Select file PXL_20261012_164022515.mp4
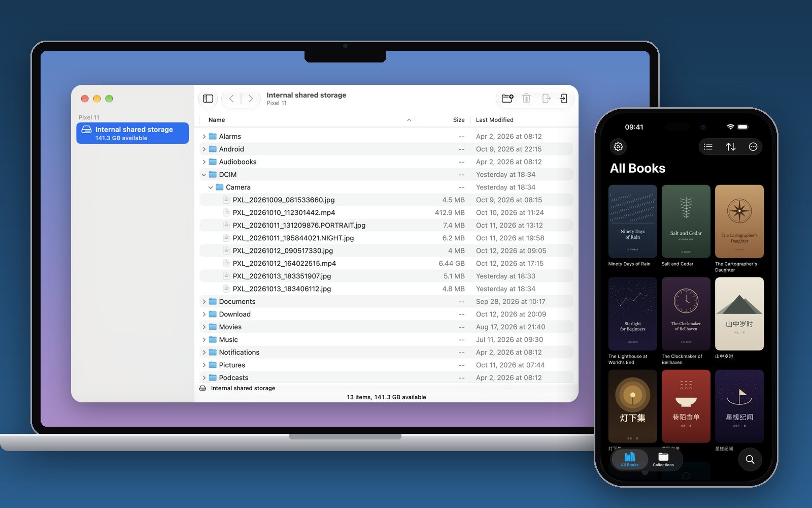This screenshot has height=508, width=812. [x=386, y=264]
